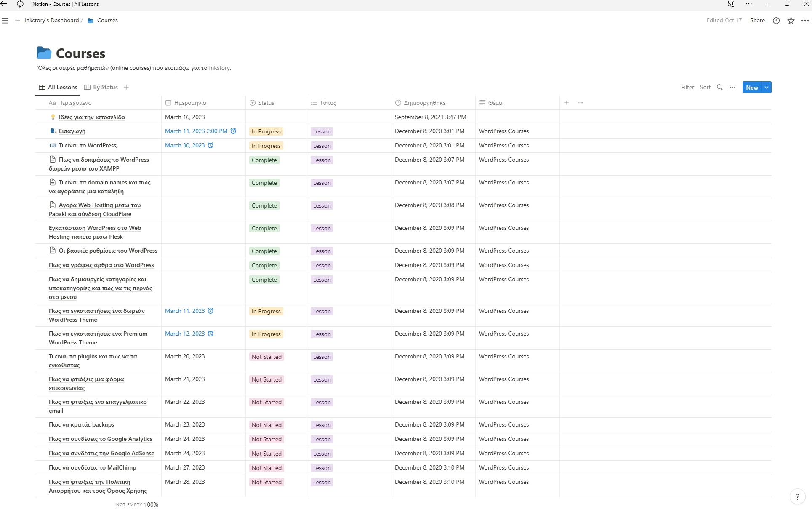The height and width of the screenshot is (515, 812).
Task: Open the database view options ellipsis menu
Action: (x=732, y=87)
